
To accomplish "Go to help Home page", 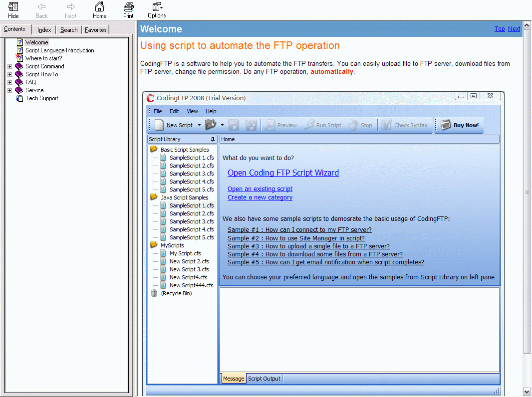I will point(99,10).
